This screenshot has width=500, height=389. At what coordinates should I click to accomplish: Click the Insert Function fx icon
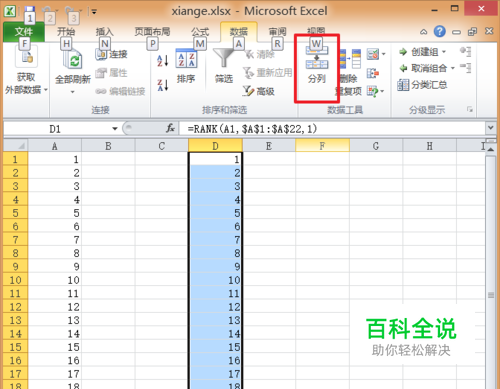coord(170,128)
